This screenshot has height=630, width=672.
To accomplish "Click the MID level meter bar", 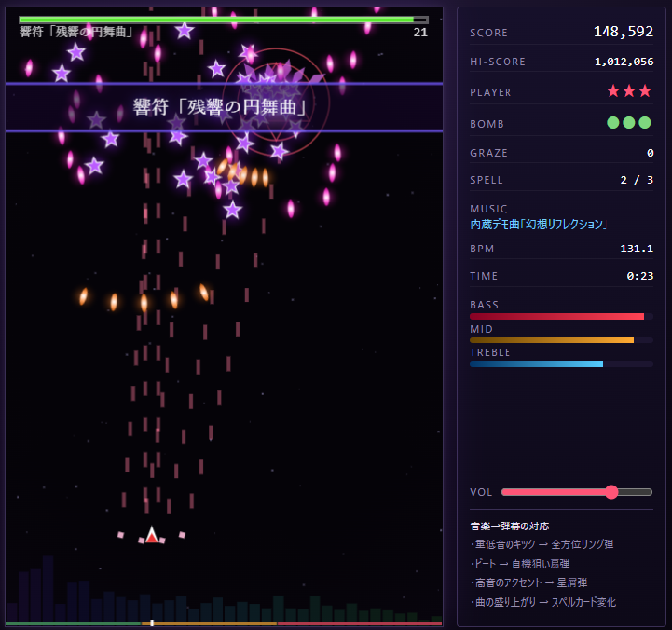I will [x=561, y=340].
